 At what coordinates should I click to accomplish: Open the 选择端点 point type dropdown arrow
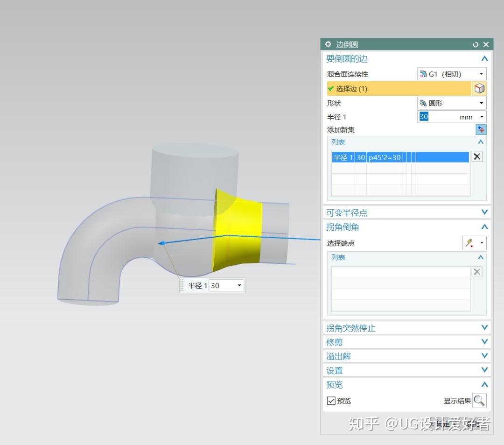click(482, 243)
